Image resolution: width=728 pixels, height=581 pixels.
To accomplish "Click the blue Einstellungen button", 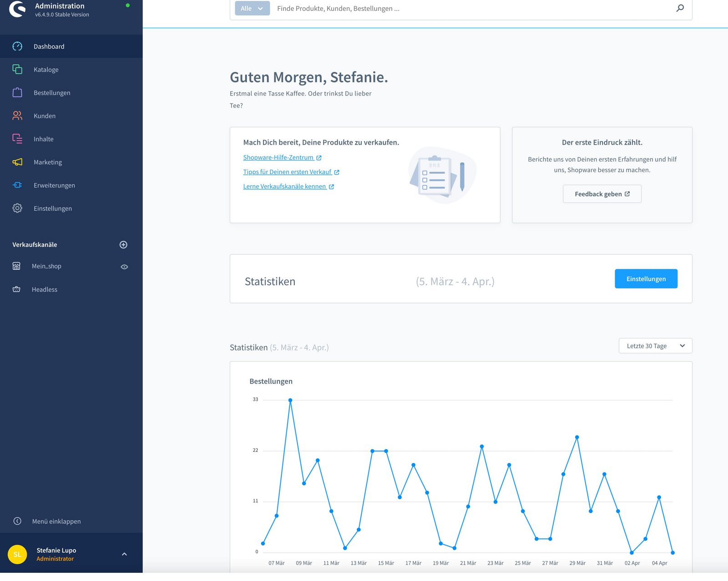I will tap(646, 278).
